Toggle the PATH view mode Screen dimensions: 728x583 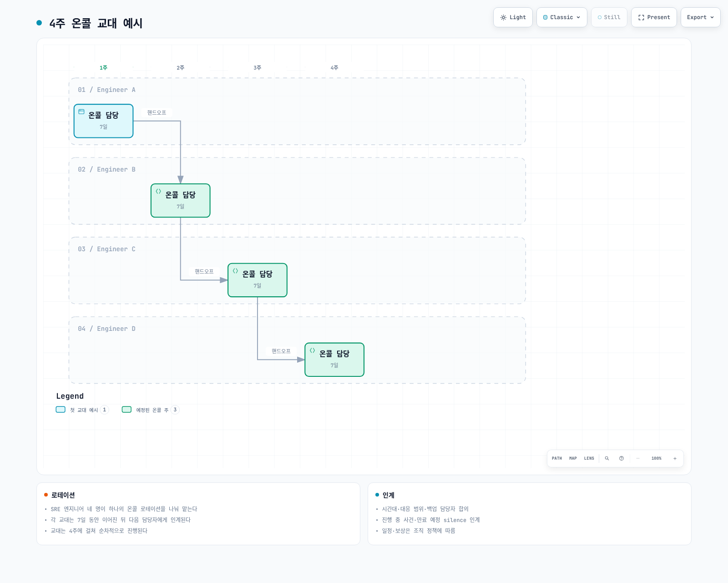(557, 458)
